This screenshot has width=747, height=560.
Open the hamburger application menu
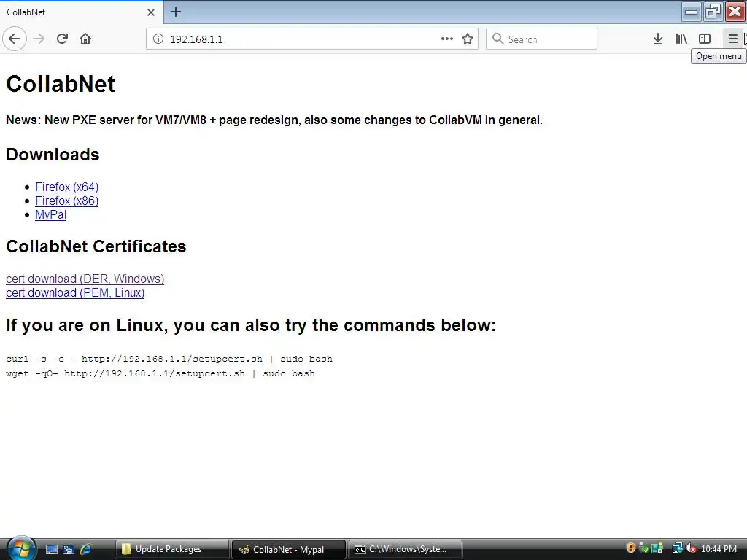click(x=732, y=39)
